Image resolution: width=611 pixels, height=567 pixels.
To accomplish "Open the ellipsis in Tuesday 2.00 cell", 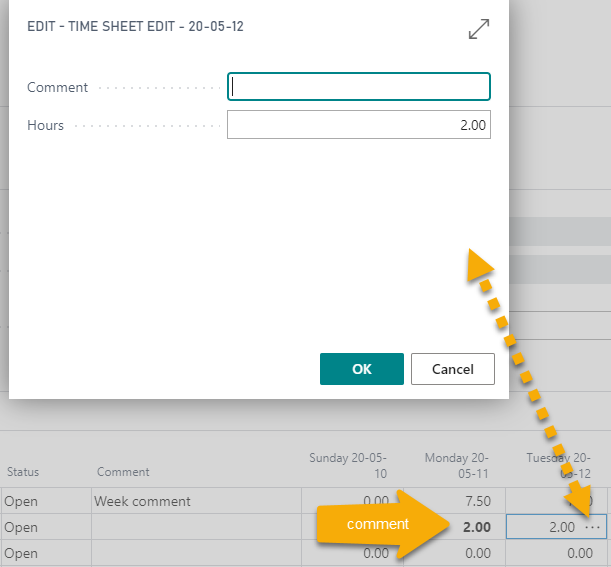I will tap(593, 527).
